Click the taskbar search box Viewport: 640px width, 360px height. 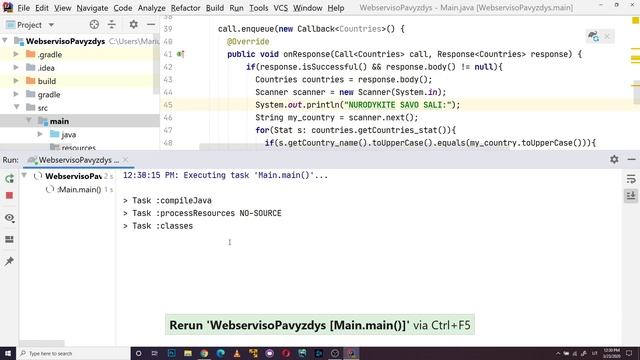pos(73,353)
